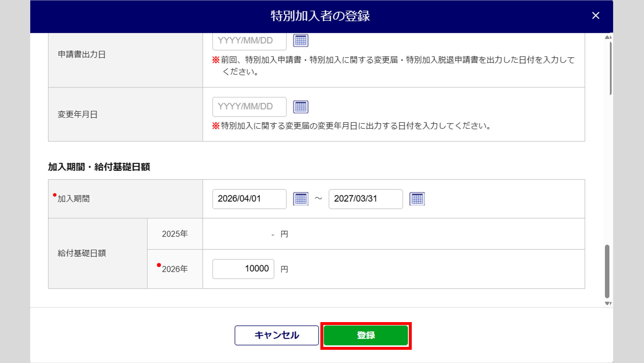Close the 特別加入者の登録 dialog
Image resolution: width=644 pixels, height=363 pixels.
595,15
